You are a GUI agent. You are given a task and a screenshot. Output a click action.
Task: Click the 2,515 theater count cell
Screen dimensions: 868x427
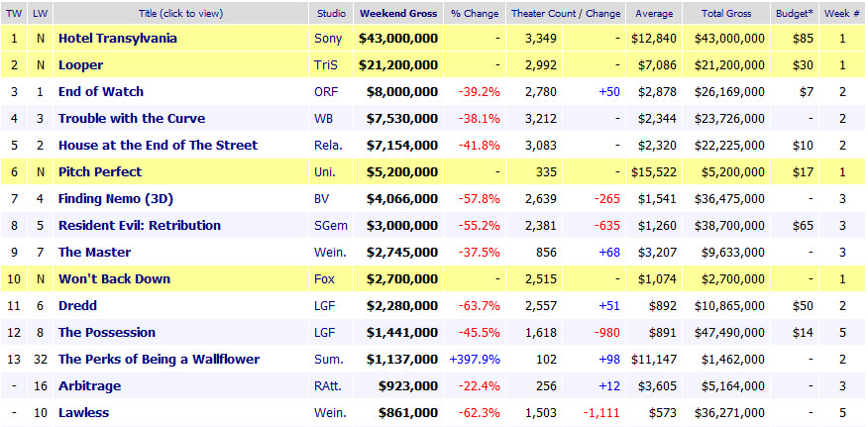(x=540, y=279)
